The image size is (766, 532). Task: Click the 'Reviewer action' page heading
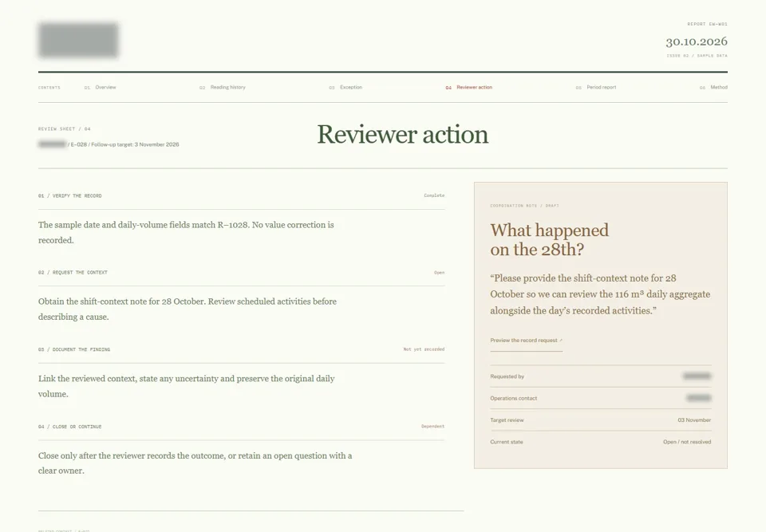(x=402, y=134)
